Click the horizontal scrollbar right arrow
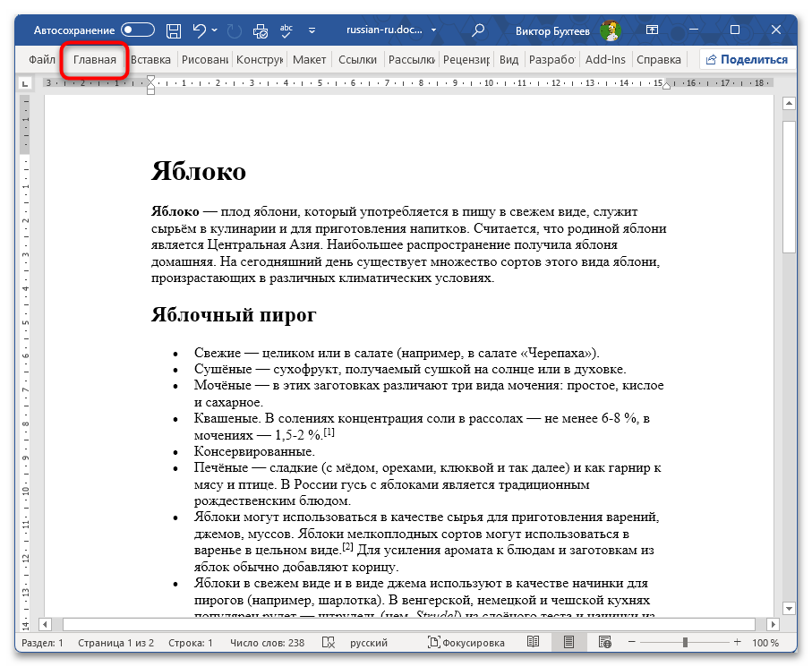This screenshot has height=667, width=812. (773, 624)
